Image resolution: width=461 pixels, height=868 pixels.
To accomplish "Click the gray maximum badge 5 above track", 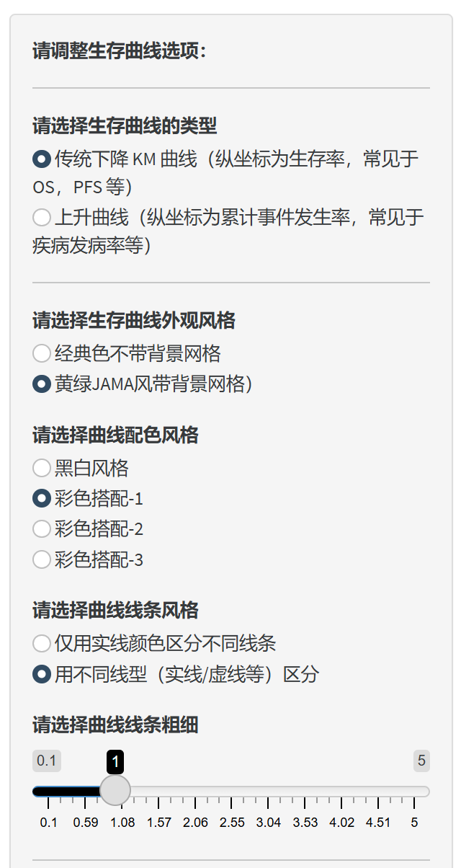I will pyautogui.click(x=421, y=761).
